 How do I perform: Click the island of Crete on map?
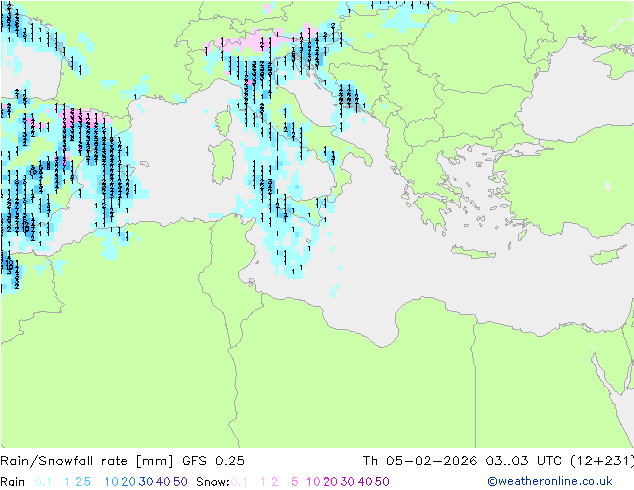click(473, 252)
